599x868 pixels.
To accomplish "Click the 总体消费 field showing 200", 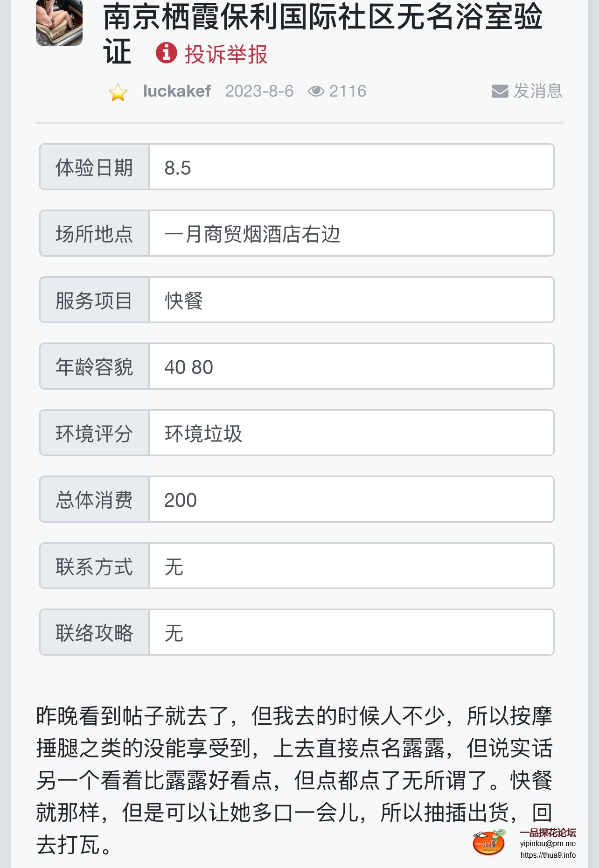I will click(351, 499).
